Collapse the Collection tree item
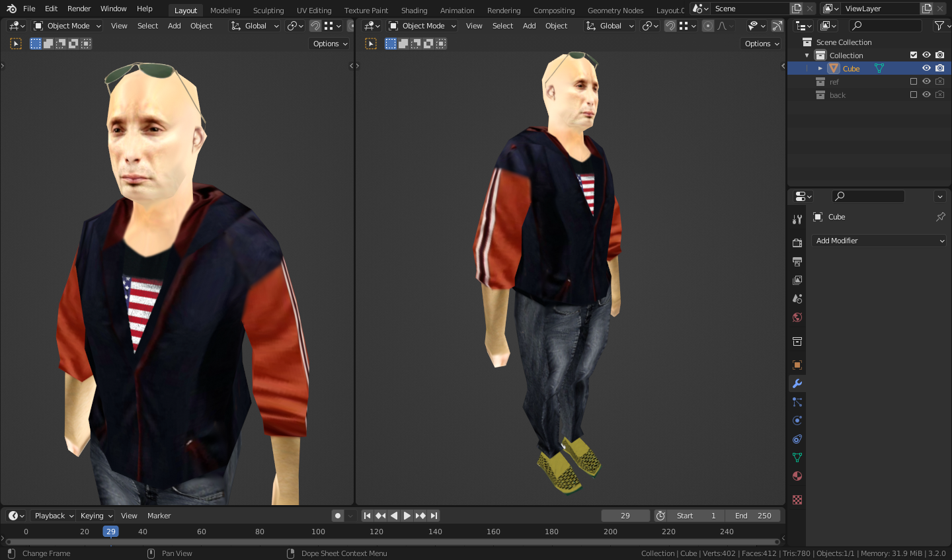The image size is (952, 560). pyautogui.click(x=807, y=55)
